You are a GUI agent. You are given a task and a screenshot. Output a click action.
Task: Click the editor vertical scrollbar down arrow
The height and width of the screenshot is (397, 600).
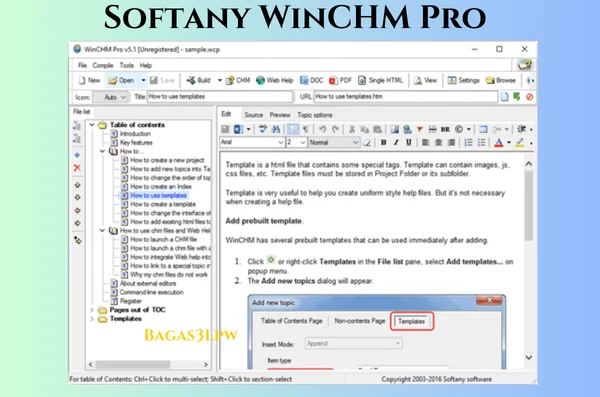point(529,358)
